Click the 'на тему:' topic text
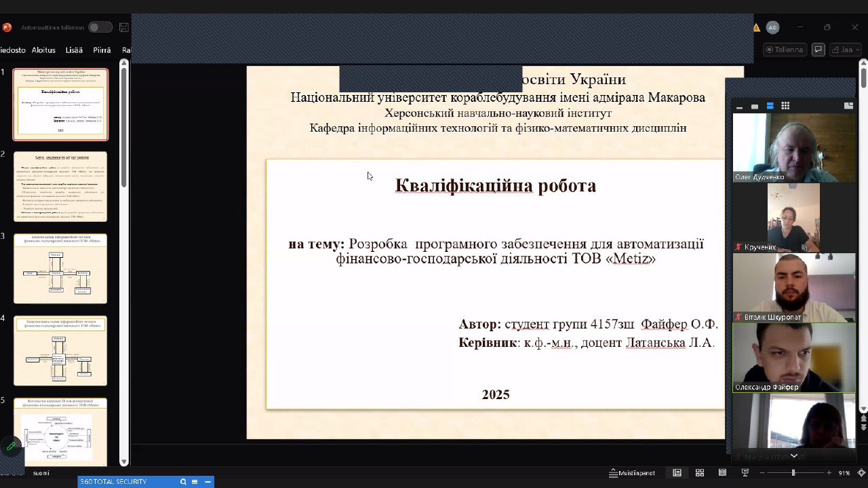 point(496,251)
